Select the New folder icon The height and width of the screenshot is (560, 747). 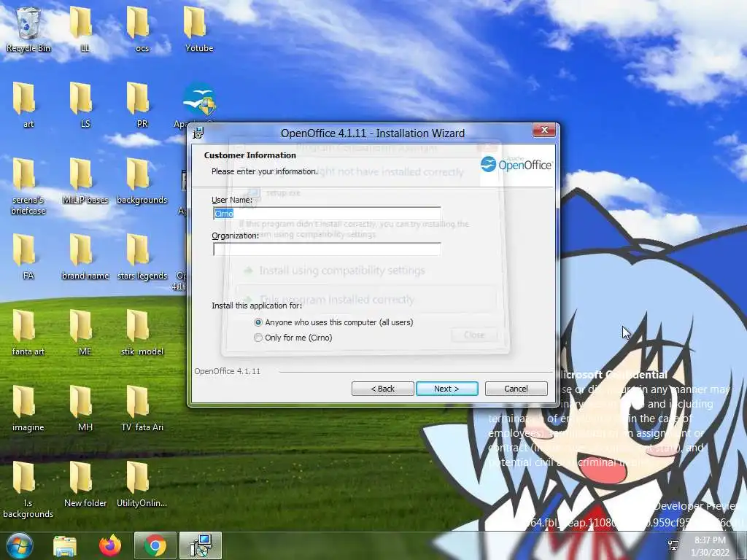pos(85,484)
